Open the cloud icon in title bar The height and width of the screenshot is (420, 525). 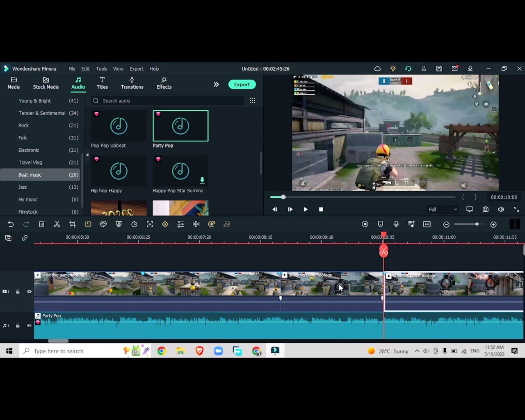377,68
